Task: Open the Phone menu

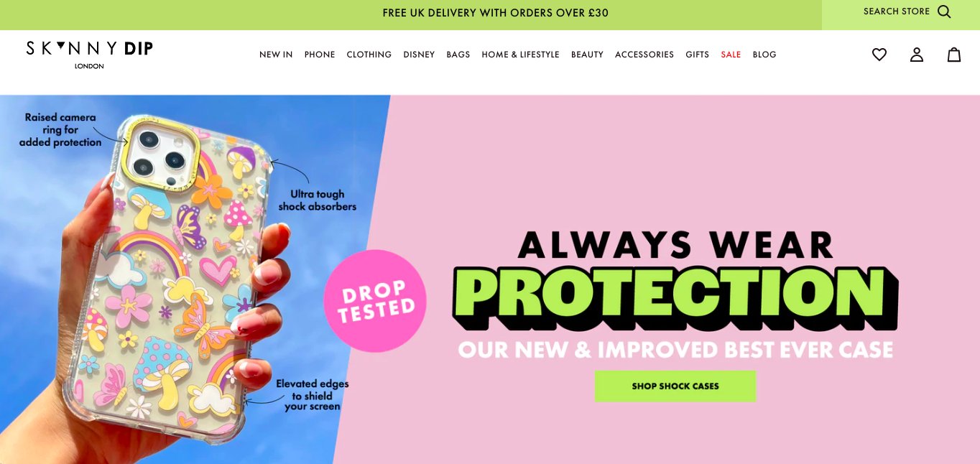Action: (x=320, y=55)
